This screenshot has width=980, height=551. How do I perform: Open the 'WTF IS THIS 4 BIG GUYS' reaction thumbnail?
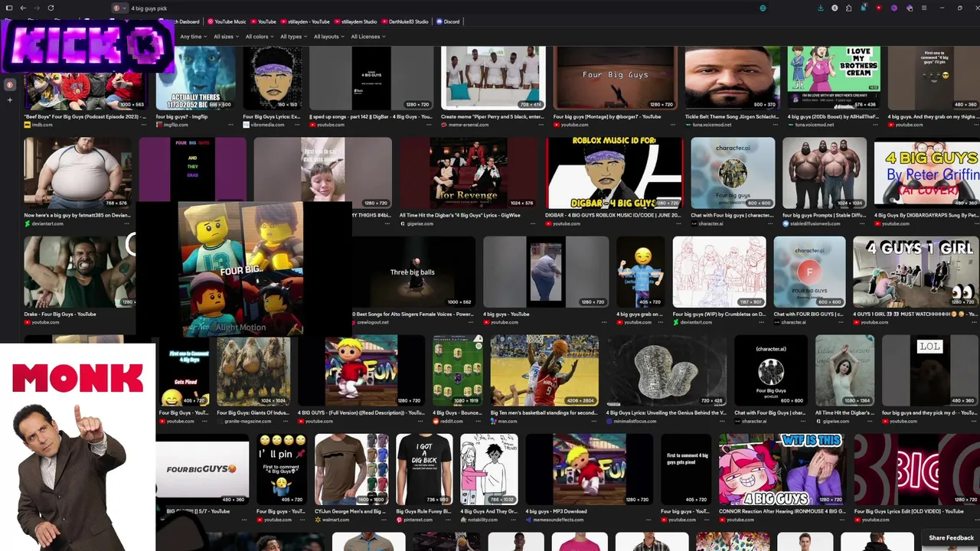coord(782,469)
